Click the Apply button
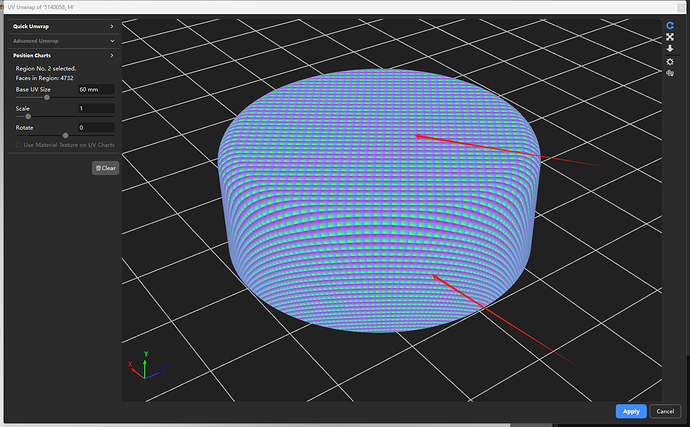This screenshot has width=690, height=427. coord(631,411)
